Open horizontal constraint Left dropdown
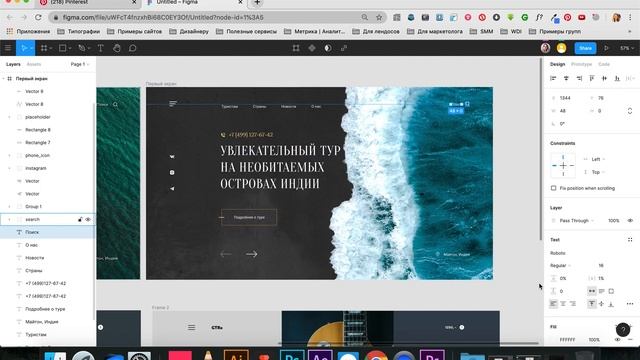This screenshot has width=640, height=360. coord(598,159)
